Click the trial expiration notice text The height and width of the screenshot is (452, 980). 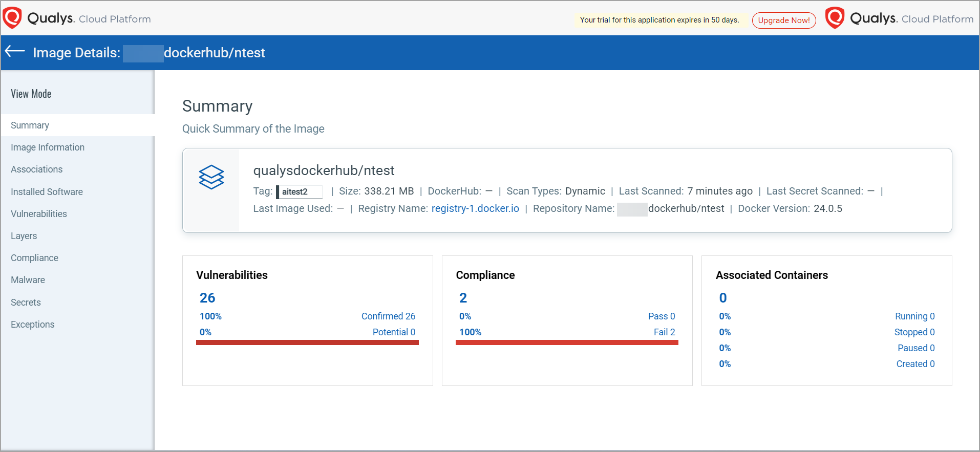[x=659, y=20]
